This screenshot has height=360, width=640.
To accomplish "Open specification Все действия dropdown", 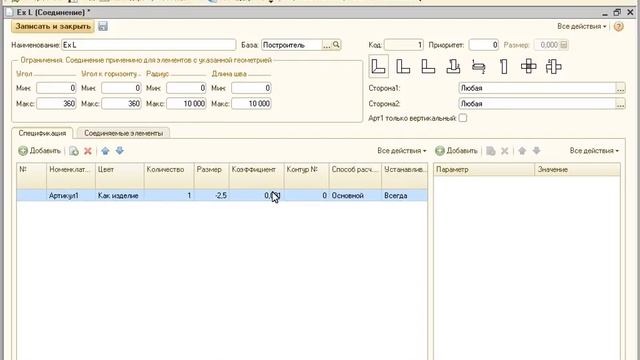I will coord(402,151).
